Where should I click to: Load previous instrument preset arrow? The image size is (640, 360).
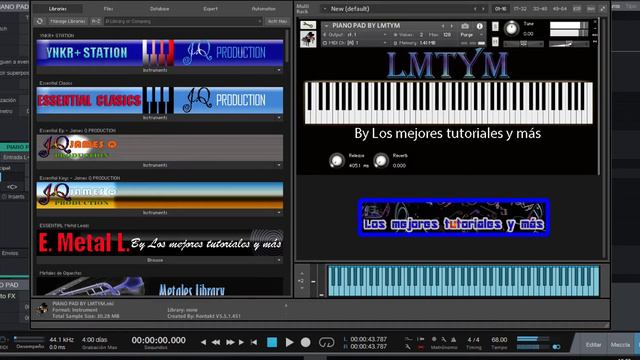point(443,26)
